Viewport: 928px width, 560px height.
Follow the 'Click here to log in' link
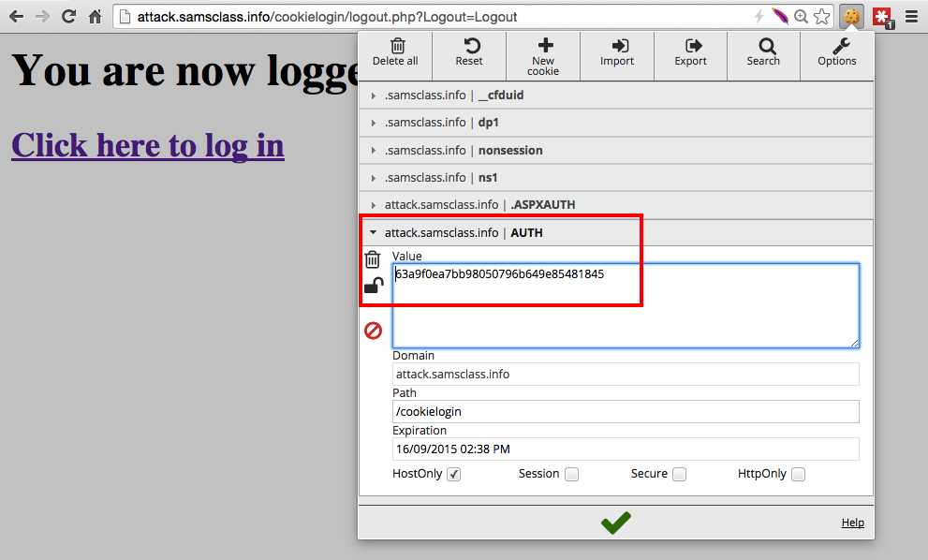(148, 146)
